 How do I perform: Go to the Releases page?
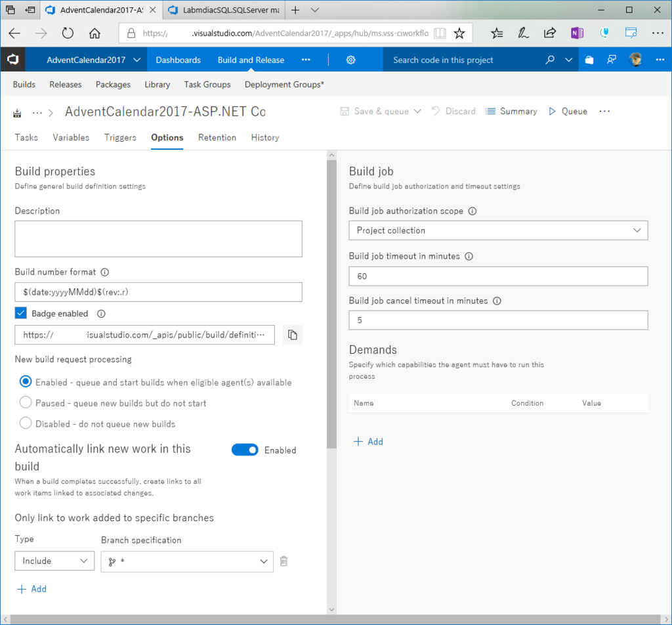tap(65, 85)
